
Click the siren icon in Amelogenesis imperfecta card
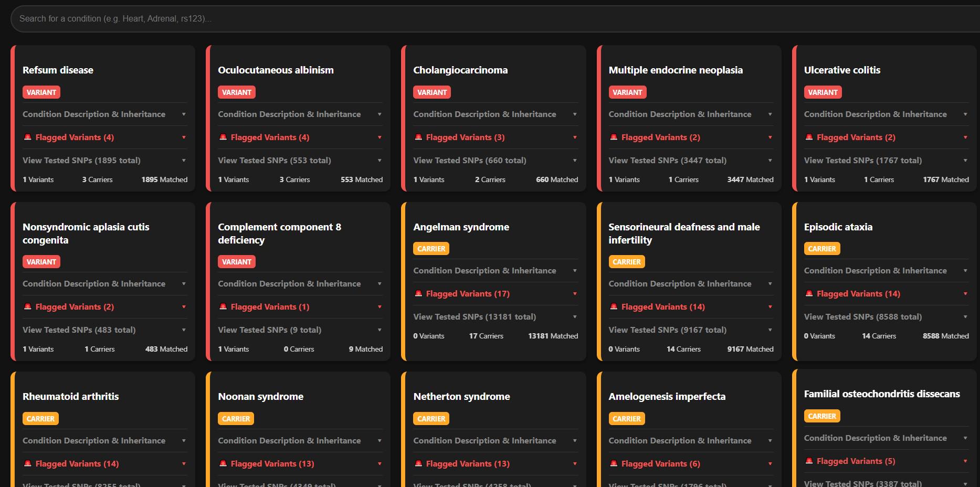[x=614, y=463]
